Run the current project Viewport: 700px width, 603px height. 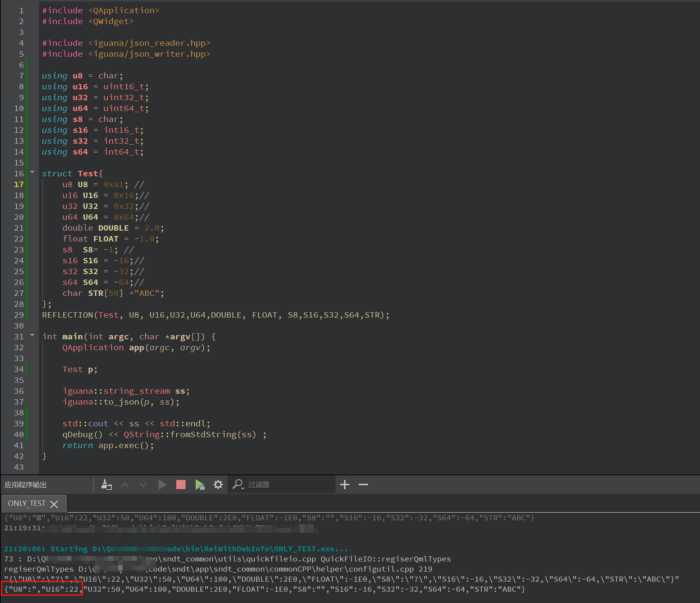click(x=163, y=484)
